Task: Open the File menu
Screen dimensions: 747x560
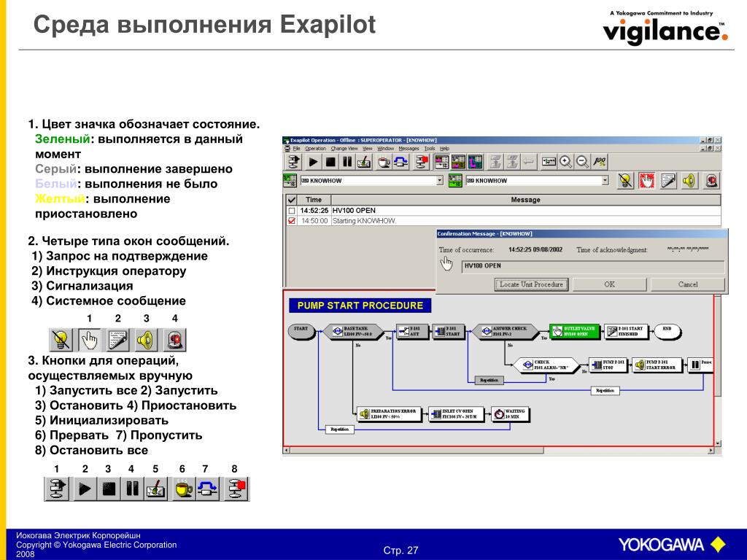Action: pos(296,149)
